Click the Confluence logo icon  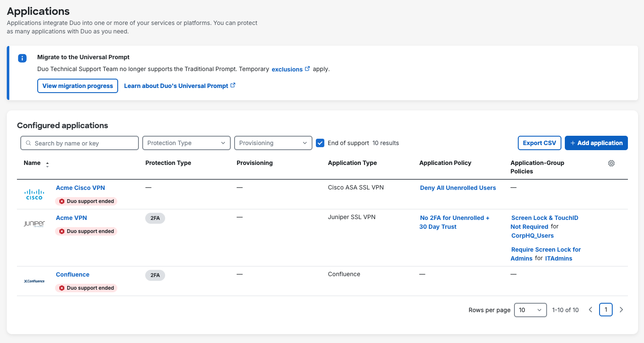(x=34, y=281)
